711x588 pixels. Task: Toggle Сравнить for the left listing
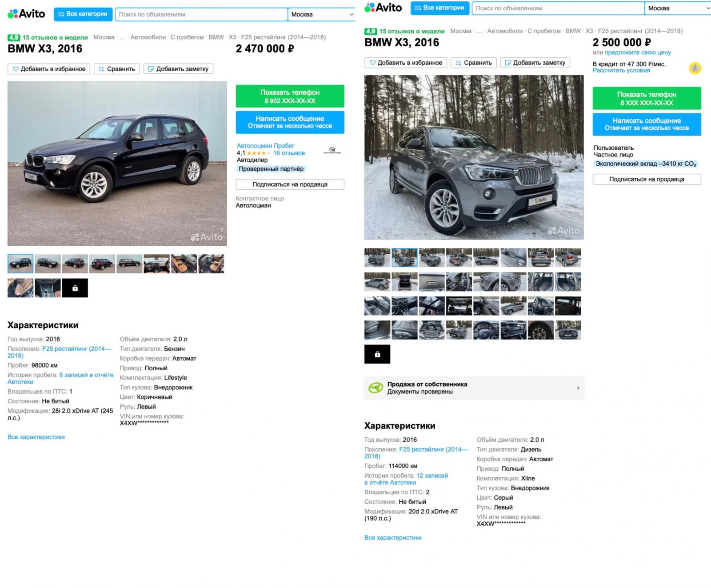117,69
